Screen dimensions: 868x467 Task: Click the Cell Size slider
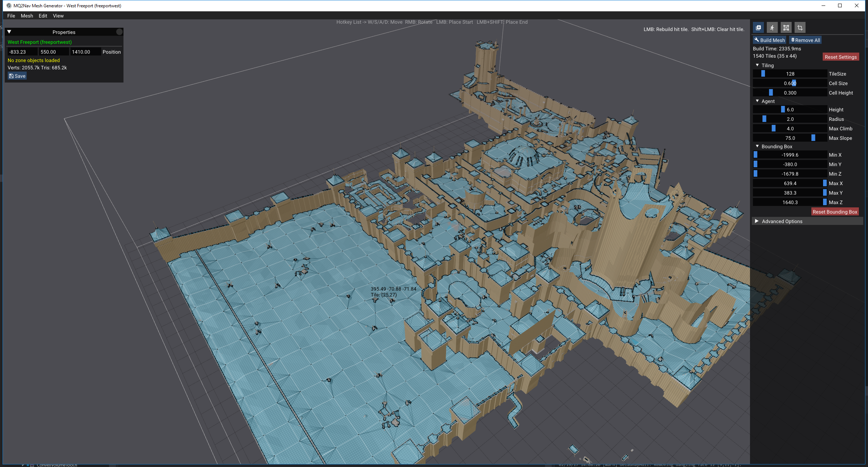(x=790, y=83)
